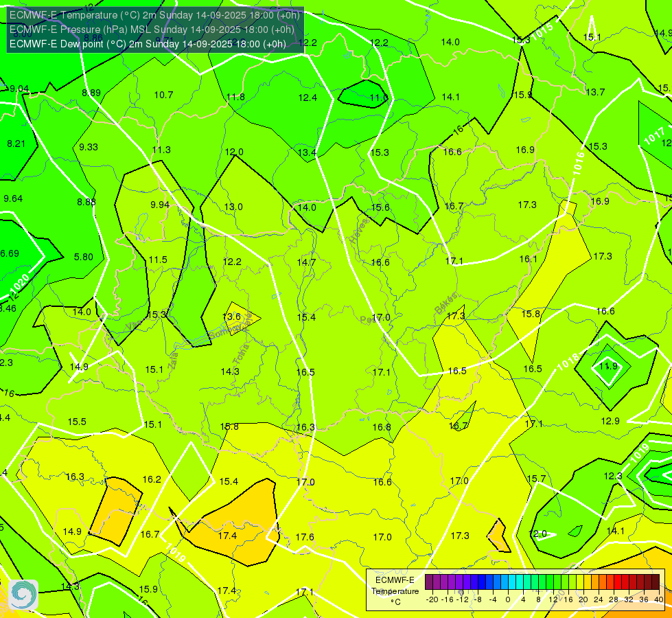The image size is (672, 618).
Task: Click the 8.89 temperature value
Action: (x=91, y=93)
